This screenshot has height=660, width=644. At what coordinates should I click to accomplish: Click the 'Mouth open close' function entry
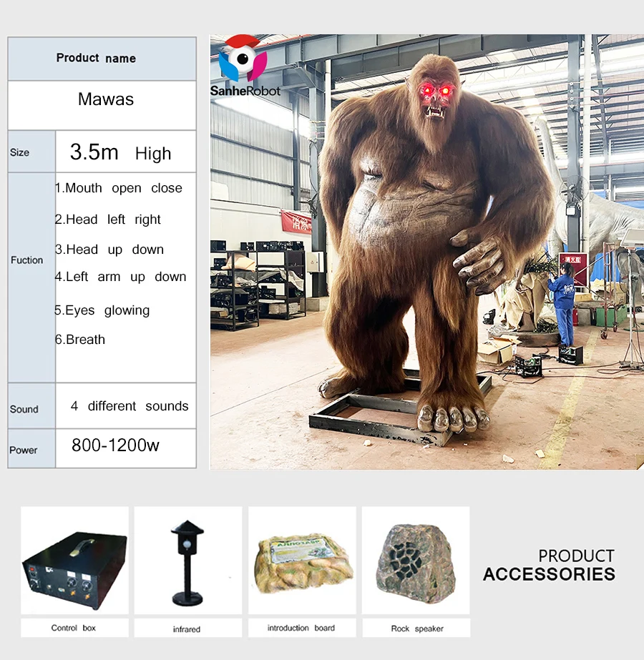pos(120,188)
